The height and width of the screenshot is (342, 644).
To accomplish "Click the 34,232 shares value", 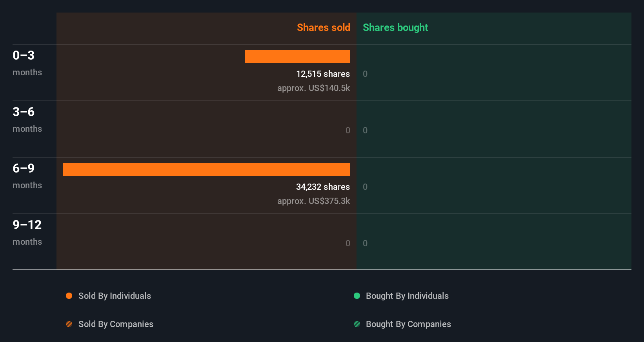I will pyautogui.click(x=323, y=187).
